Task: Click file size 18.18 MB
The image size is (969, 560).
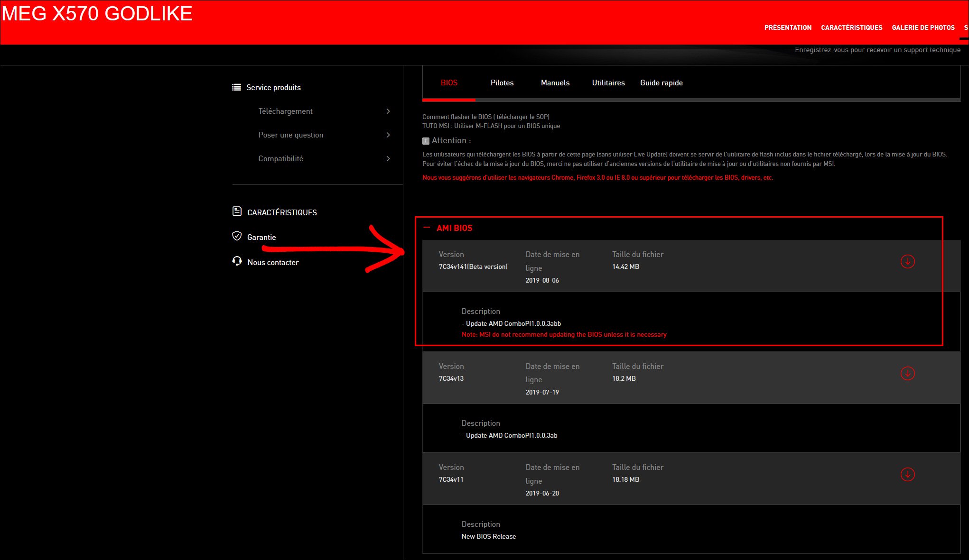Action: (x=625, y=479)
